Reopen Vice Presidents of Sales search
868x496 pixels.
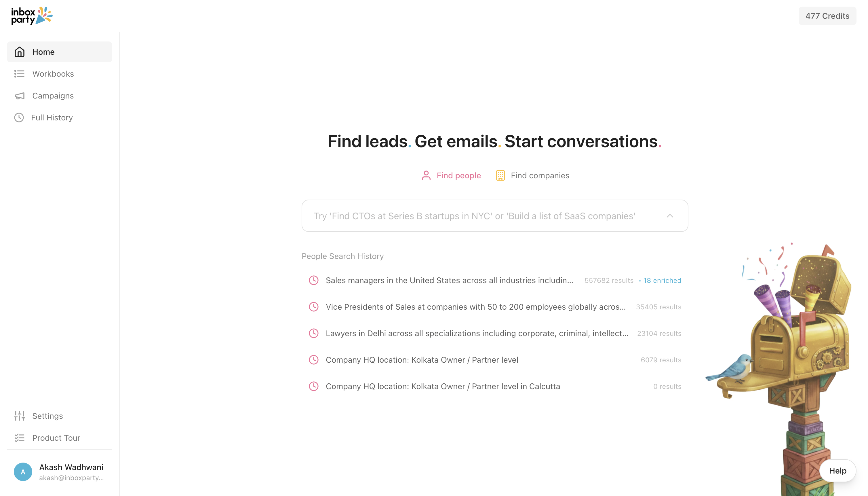tap(475, 306)
